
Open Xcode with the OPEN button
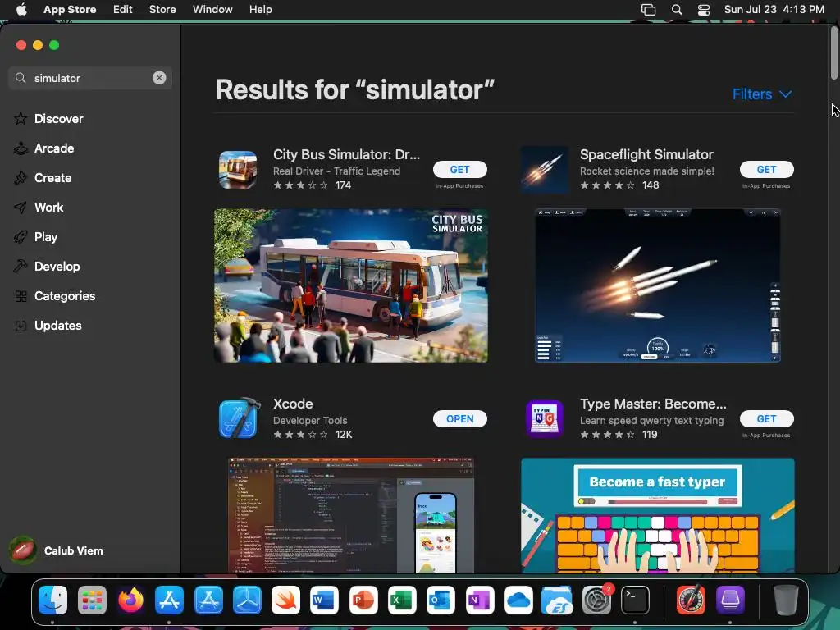click(x=459, y=419)
